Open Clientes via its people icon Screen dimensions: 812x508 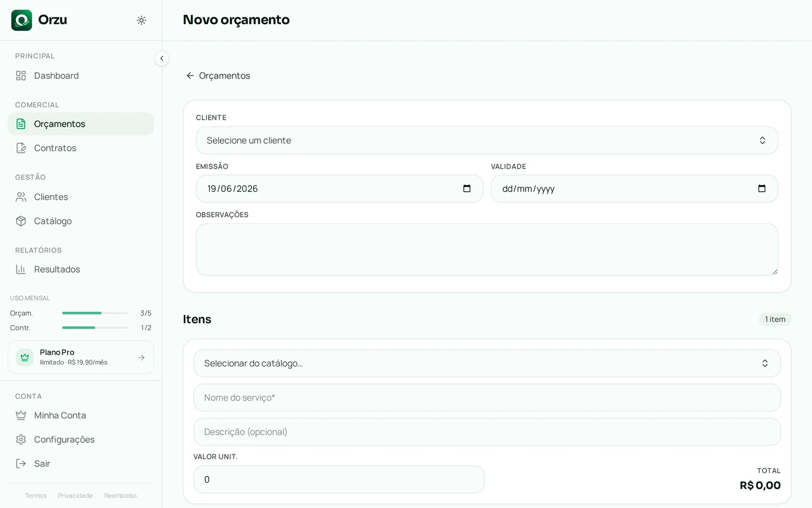click(21, 197)
